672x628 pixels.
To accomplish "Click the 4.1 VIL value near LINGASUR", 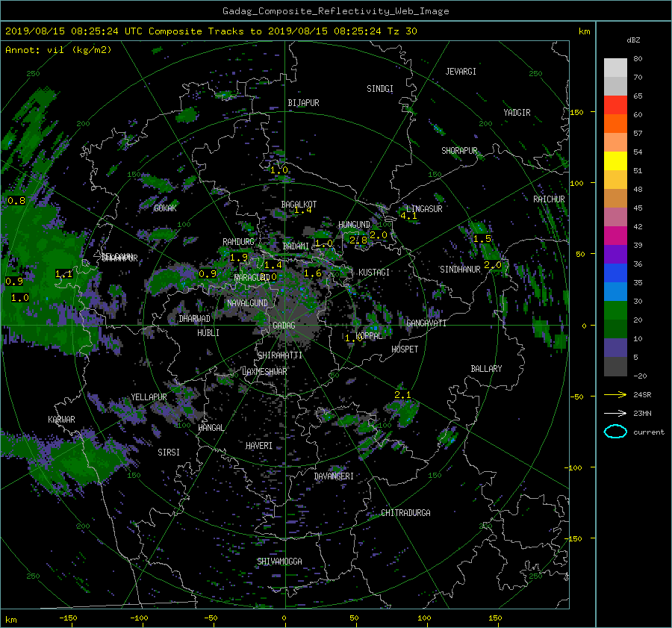I will [408, 216].
